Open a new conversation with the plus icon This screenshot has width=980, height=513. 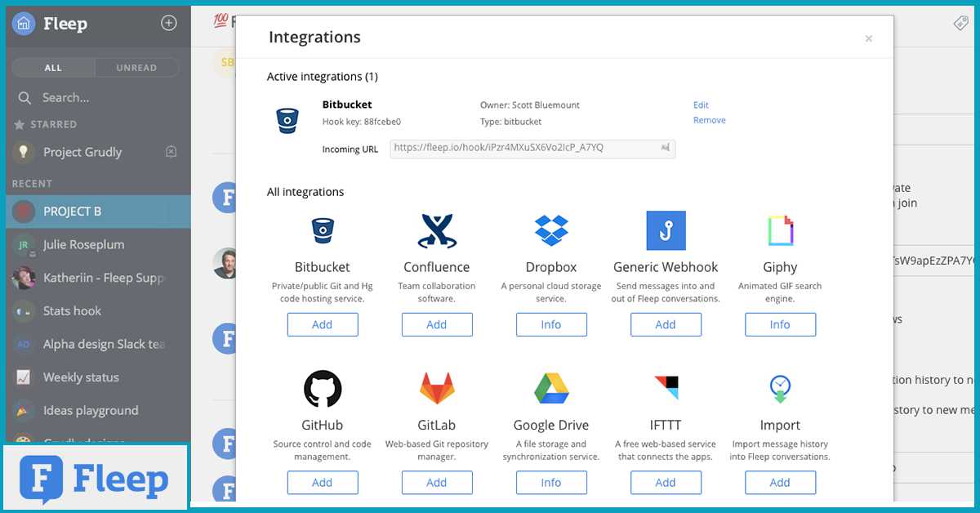coord(168,24)
